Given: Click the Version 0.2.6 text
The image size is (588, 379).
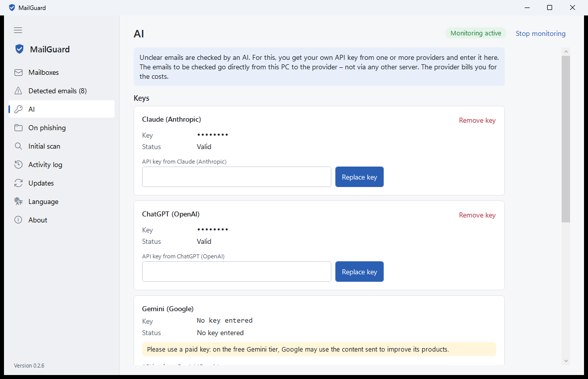Looking at the screenshot, I should (29, 366).
